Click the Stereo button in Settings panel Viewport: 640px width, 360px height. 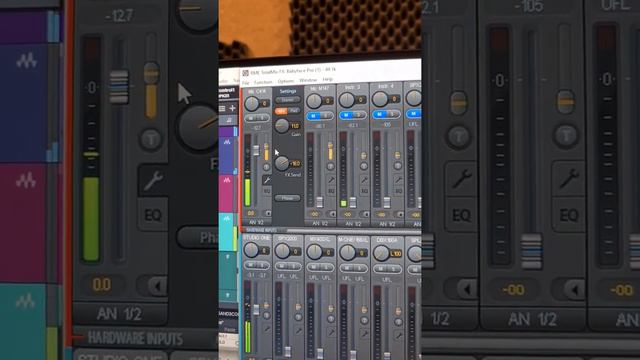[x=288, y=100]
